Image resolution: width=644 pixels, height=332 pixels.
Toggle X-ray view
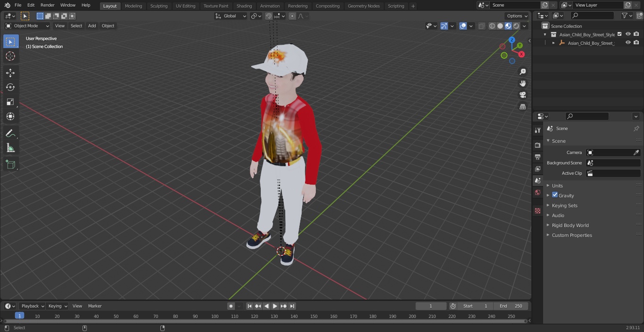481,26
